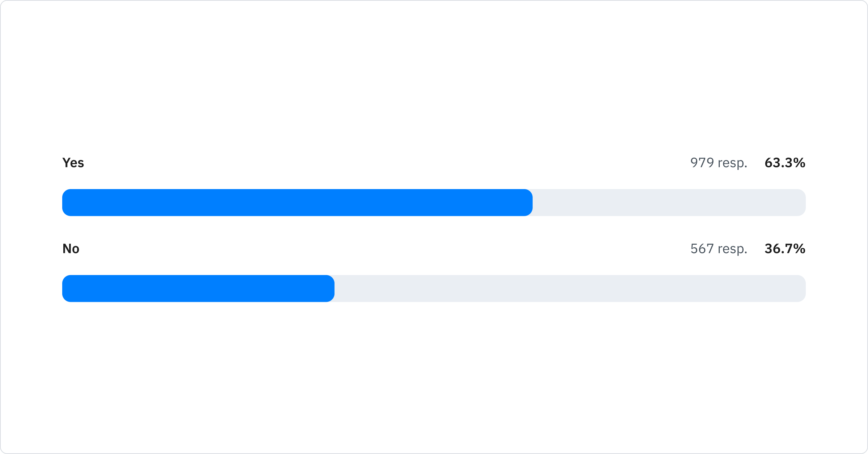The width and height of the screenshot is (868, 454).
Task: Select the 63.3% percentage value
Action: pyautogui.click(x=784, y=163)
